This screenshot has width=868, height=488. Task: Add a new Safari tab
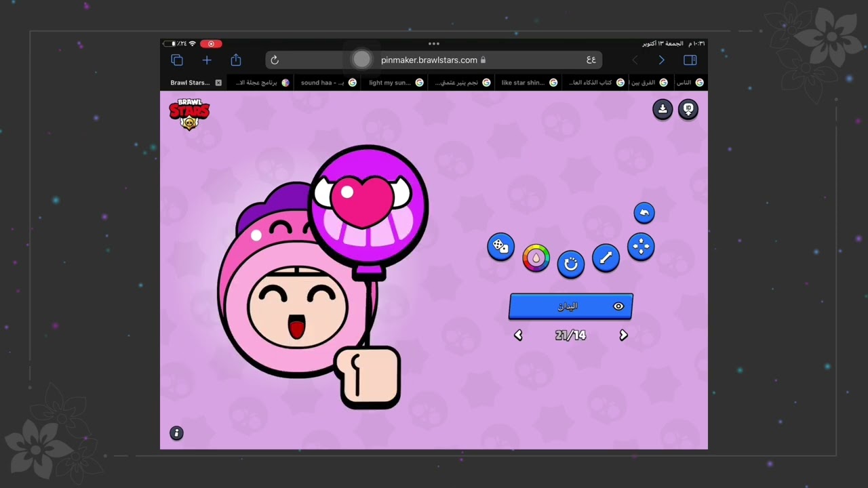coord(207,60)
